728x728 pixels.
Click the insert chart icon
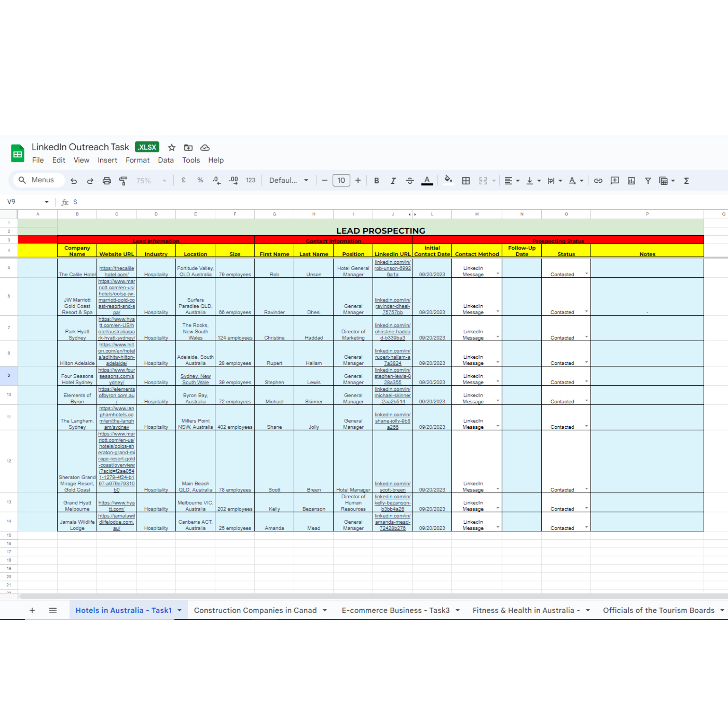click(x=631, y=181)
